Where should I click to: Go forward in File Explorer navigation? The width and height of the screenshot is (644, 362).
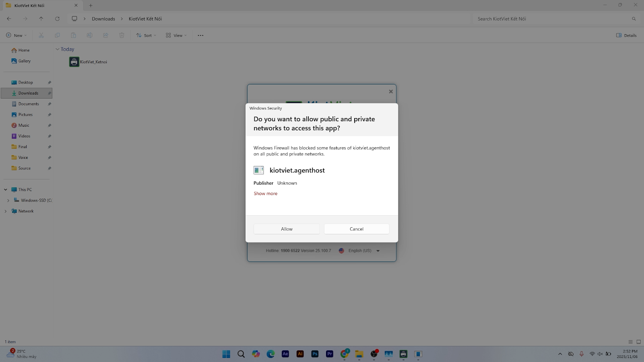[x=25, y=19]
